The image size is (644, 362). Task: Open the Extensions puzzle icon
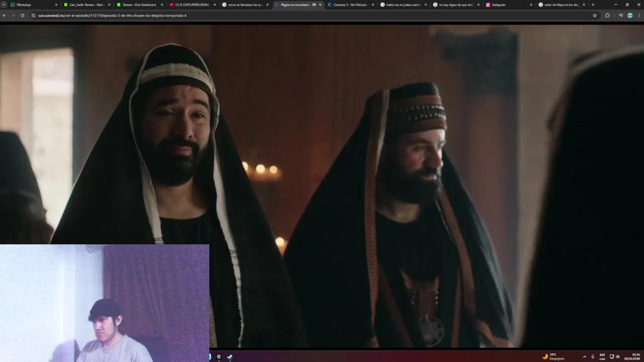(607, 16)
